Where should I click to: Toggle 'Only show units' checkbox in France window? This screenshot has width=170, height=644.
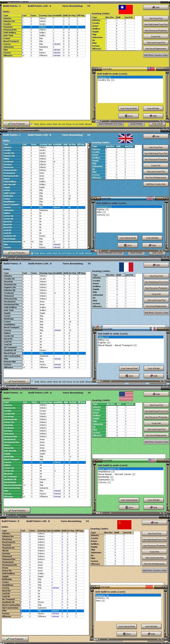pos(32,382)
